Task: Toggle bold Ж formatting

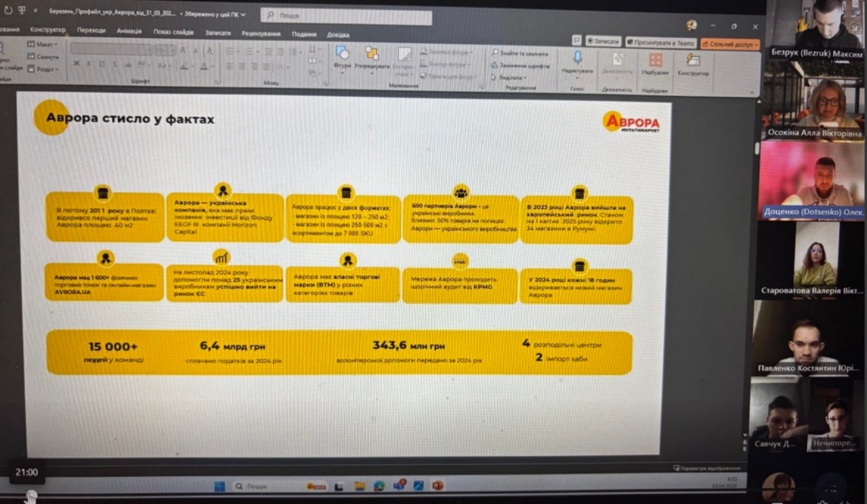Action: click(x=77, y=64)
